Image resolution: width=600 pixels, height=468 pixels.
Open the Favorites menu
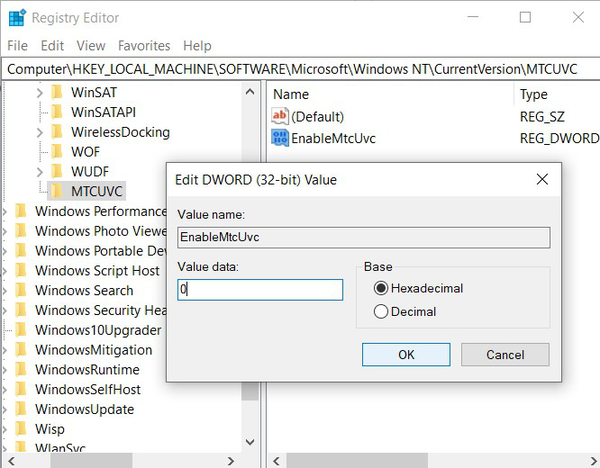[x=144, y=45]
